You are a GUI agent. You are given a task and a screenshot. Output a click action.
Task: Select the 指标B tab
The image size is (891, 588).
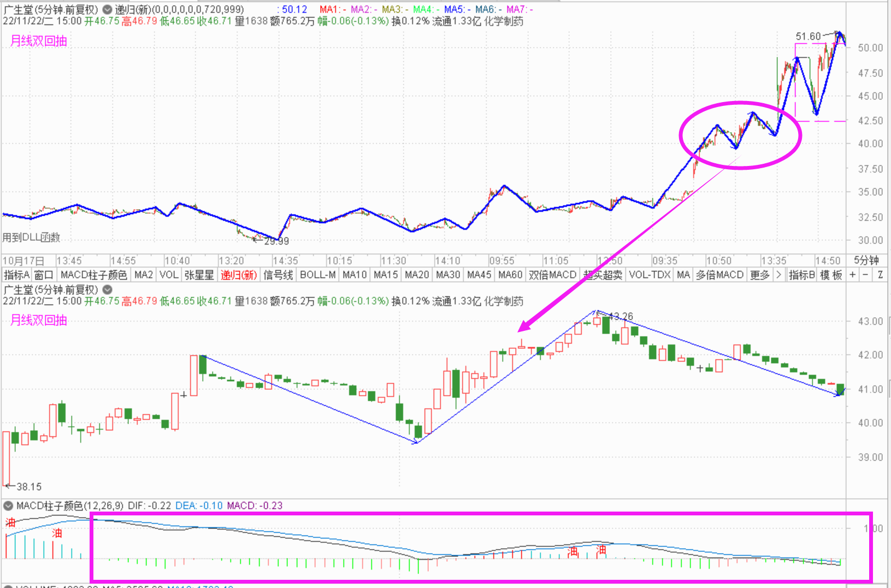click(802, 275)
